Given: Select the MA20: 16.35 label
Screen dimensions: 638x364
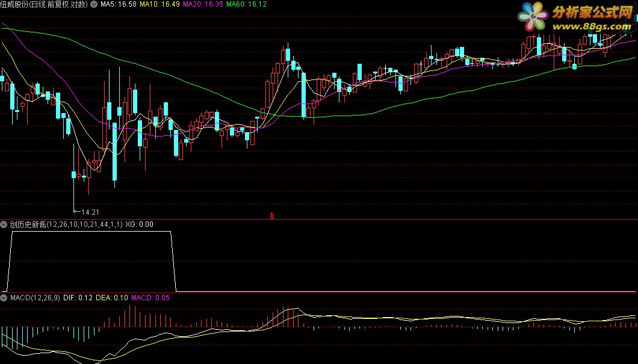Looking at the screenshot, I should tap(203, 4).
